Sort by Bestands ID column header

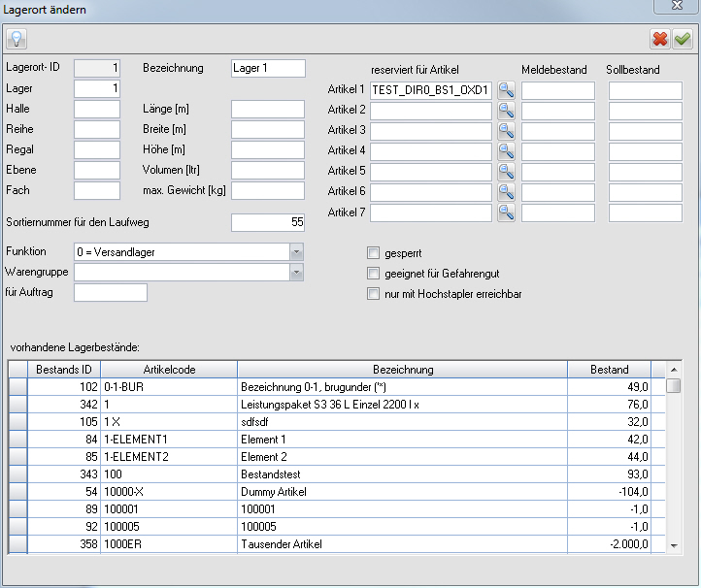tap(64, 370)
